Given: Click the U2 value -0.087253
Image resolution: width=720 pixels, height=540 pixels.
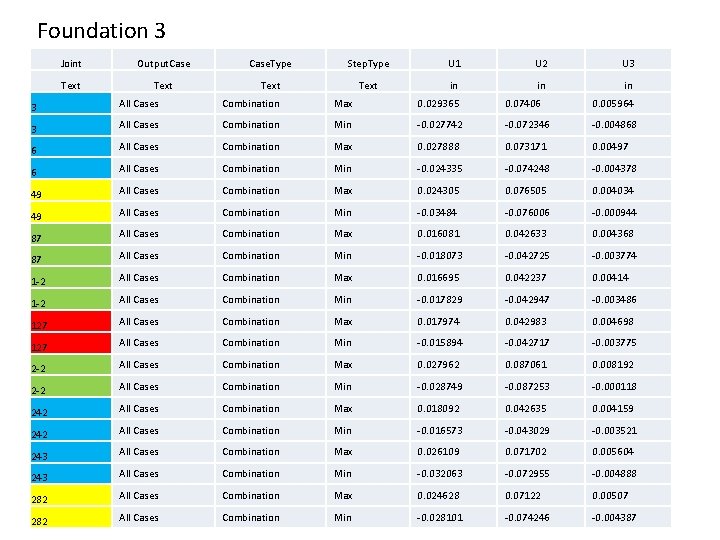Looking at the screenshot, I should [527, 387].
